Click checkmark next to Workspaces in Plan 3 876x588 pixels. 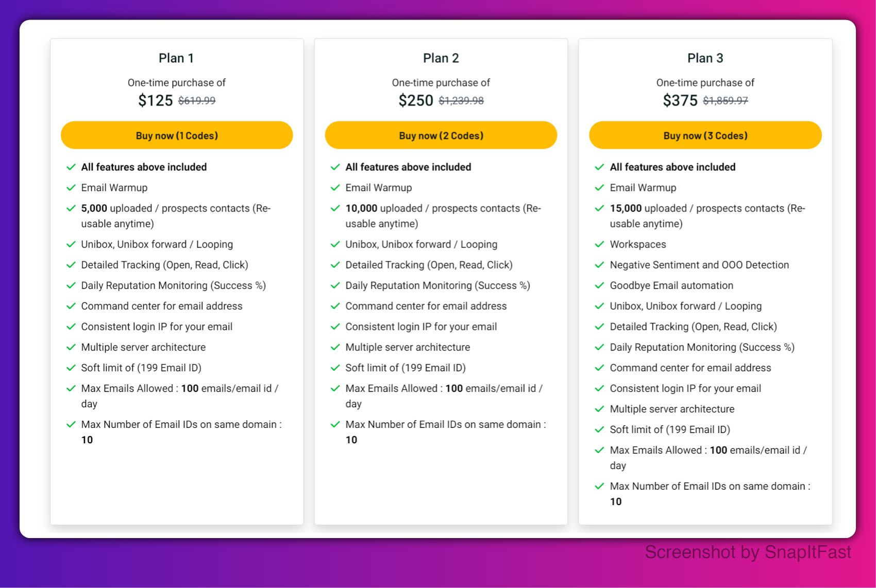(x=599, y=245)
